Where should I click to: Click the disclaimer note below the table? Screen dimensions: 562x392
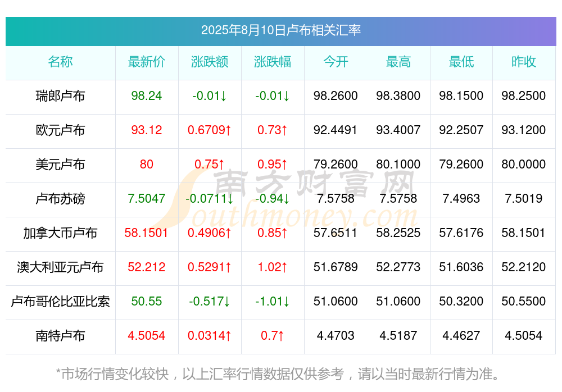pyautogui.click(x=278, y=374)
